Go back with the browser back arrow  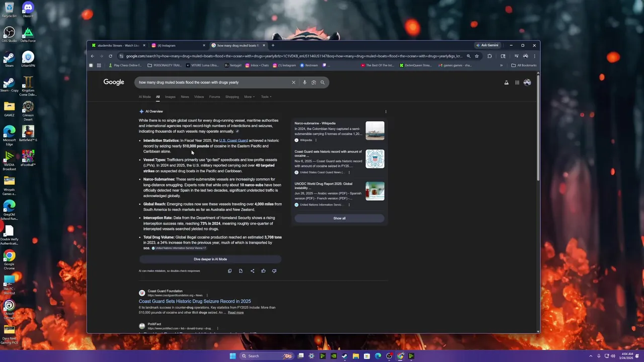click(x=92, y=56)
